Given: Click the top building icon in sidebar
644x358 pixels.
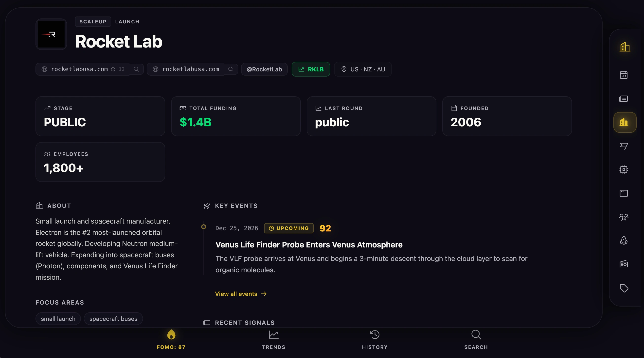Looking at the screenshot, I should 625,47.
